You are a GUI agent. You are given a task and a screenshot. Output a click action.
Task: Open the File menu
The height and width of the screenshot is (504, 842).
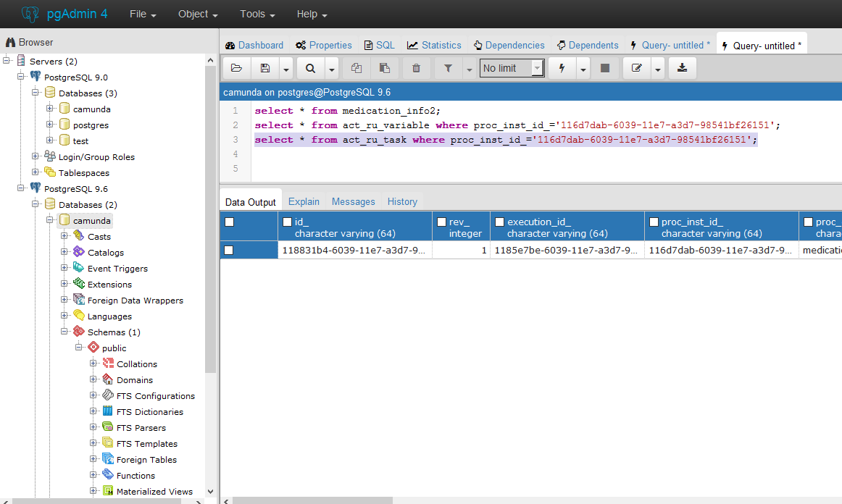click(143, 14)
